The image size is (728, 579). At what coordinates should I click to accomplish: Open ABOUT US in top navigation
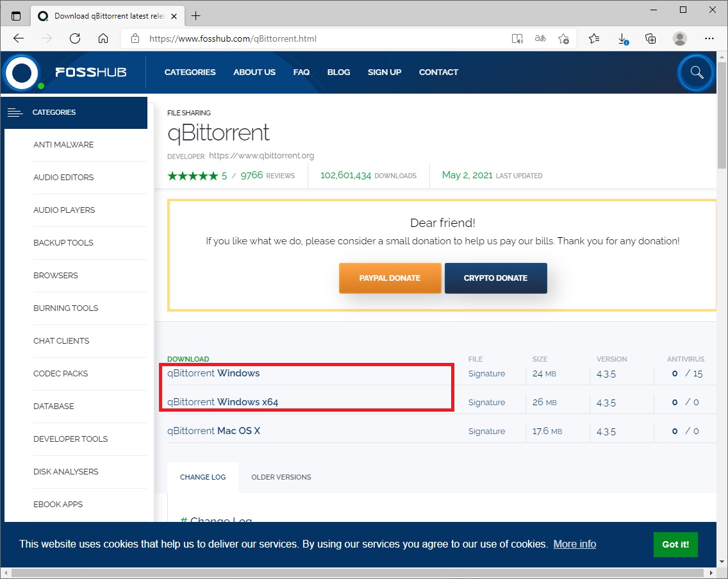click(x=254, y=72)
